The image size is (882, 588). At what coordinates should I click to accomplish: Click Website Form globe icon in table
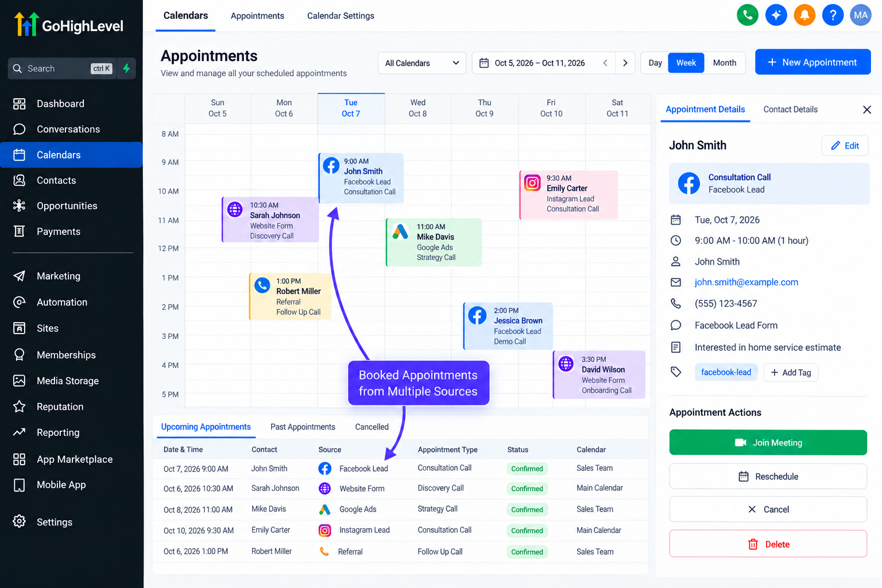point(324,489)
